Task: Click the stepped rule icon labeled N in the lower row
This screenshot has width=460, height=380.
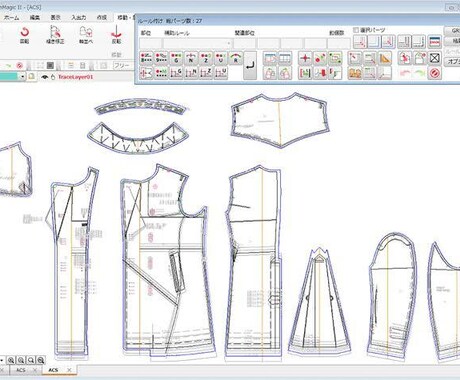Action: [191, 73]
